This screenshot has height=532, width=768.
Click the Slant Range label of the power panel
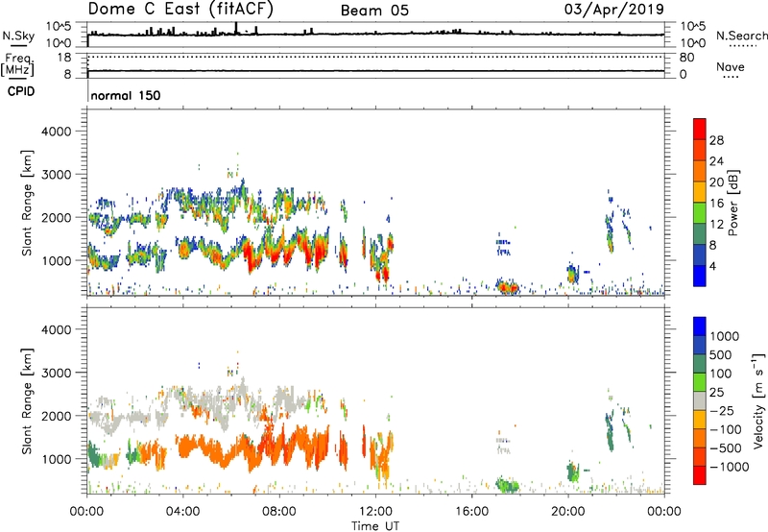point(27,203)
